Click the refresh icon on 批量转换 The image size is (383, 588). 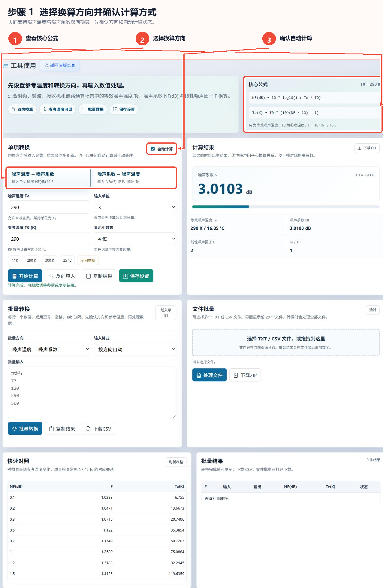pos(14,429)
